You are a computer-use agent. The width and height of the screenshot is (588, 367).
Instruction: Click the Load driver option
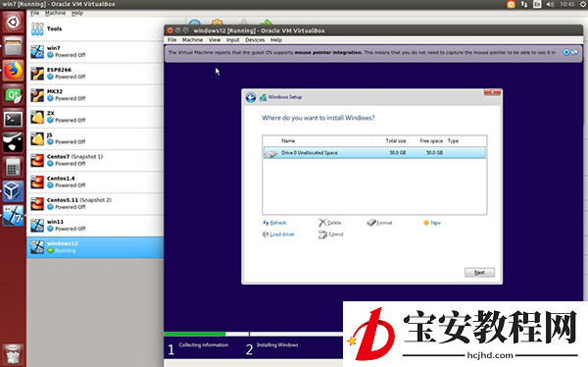pos(278,235)
